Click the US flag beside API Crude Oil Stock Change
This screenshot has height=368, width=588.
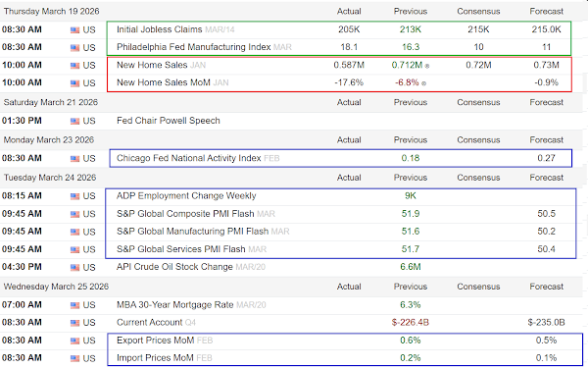(75, 267)
